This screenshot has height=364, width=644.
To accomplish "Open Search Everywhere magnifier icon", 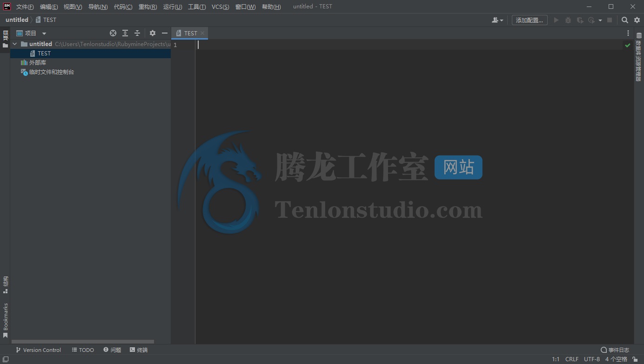I will [625, 20].
